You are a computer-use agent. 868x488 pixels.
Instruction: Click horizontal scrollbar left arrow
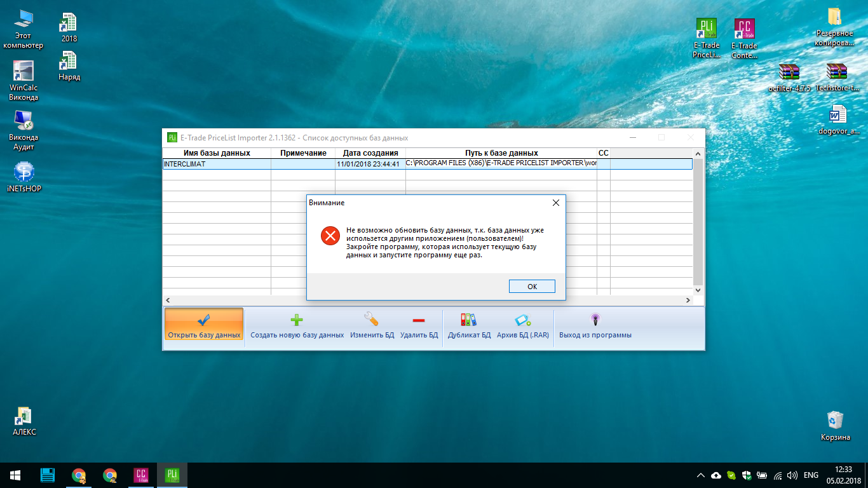coord(168,300)
